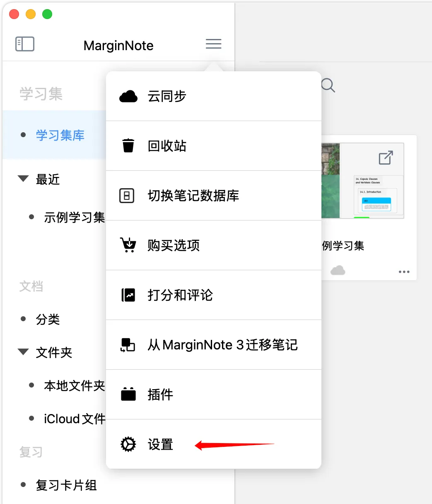This screenshot has height=504, width=432.
Task: Open study set in new window icon
Action: 386,158
